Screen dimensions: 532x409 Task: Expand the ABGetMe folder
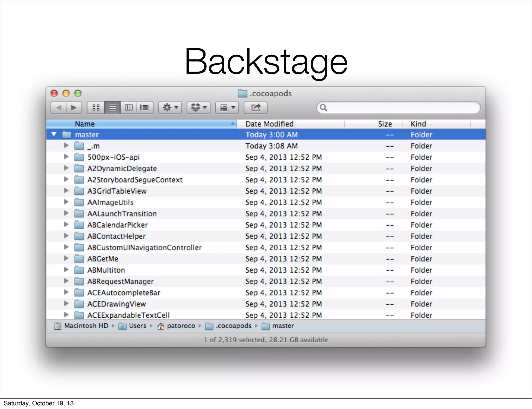[x=66, y=258]
